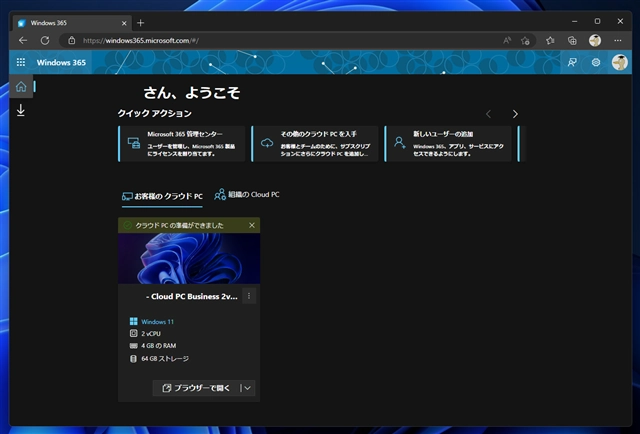
Task: Open a new browser tab
Action: tap(140, 23)
